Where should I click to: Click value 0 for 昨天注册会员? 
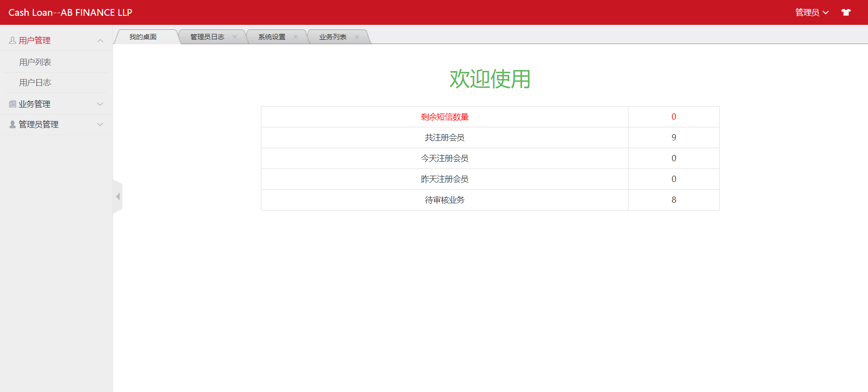point(674,179)
